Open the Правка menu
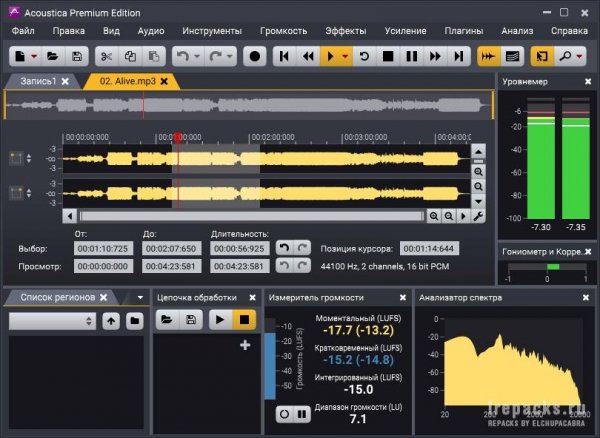The width and height of the screenshot is (600, 438). coord(68,31)
